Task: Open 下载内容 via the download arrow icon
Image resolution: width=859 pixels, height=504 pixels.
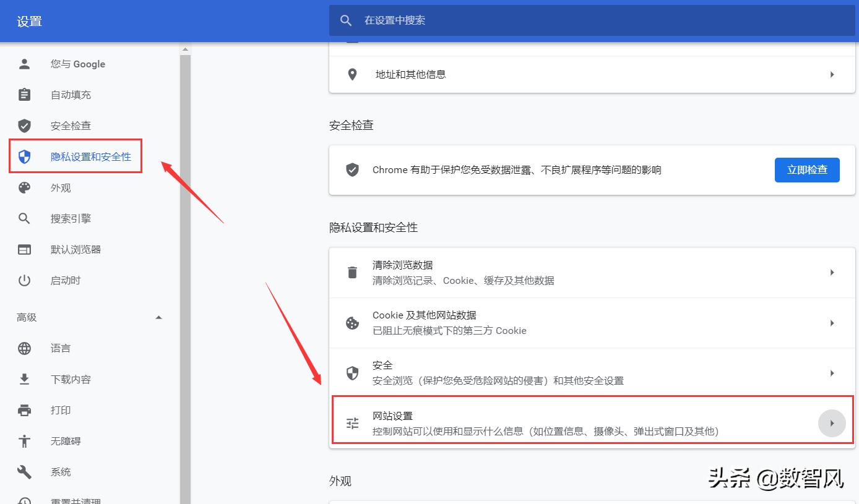Action: coord(24,379)
